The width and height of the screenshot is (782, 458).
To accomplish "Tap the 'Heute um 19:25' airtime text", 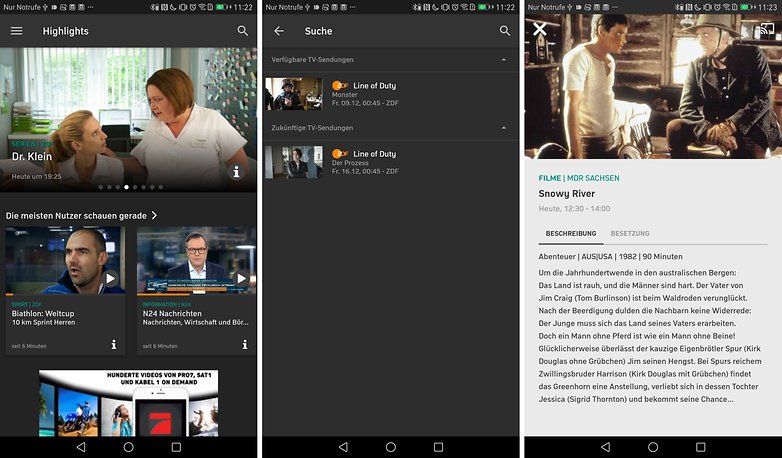I will [x=36, y=176].
